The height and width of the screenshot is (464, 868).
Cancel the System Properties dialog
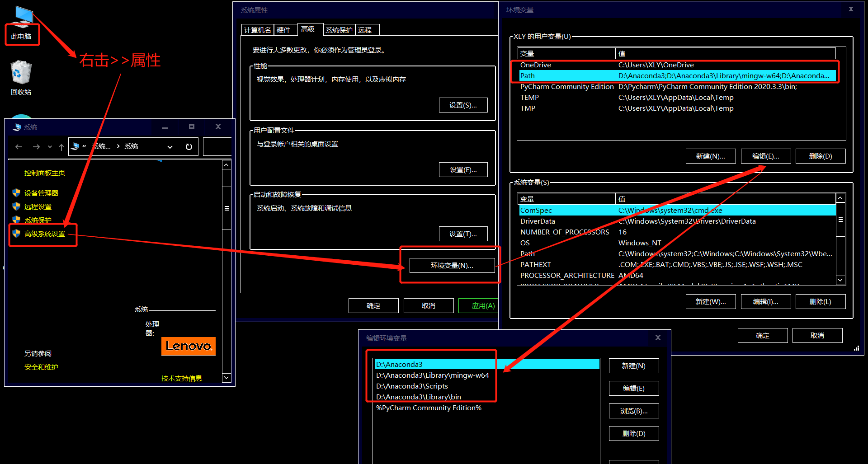pos(429,306)
